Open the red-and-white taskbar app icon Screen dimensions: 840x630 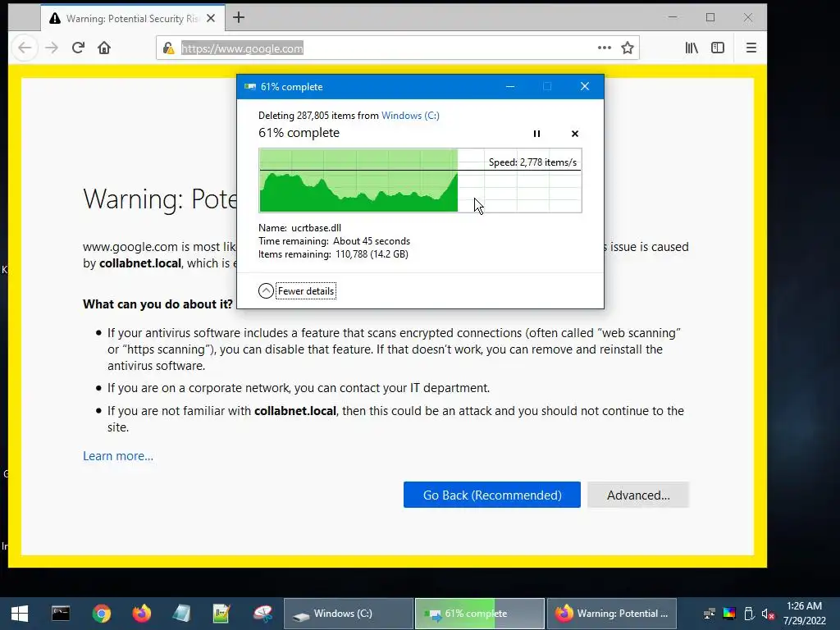coord(262,614)
